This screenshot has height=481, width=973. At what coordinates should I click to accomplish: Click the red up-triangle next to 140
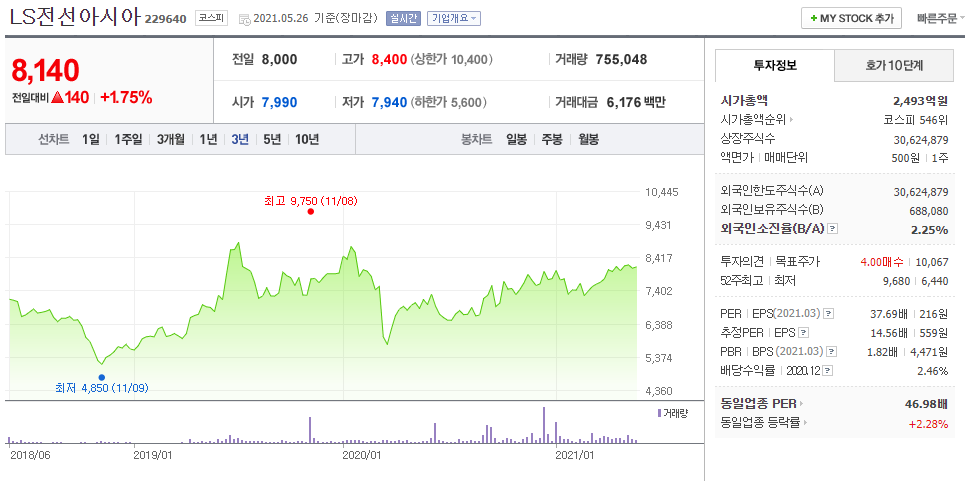58,97
